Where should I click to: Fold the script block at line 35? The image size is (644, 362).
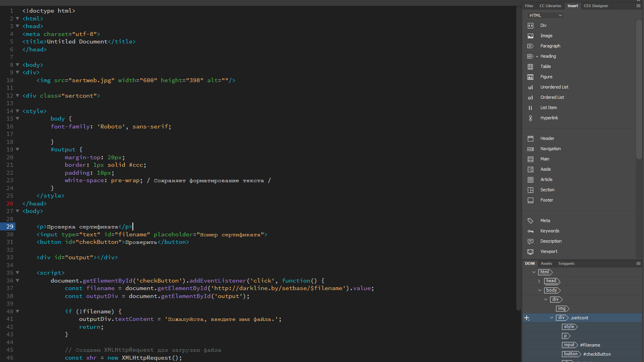[x=17, y=273]
